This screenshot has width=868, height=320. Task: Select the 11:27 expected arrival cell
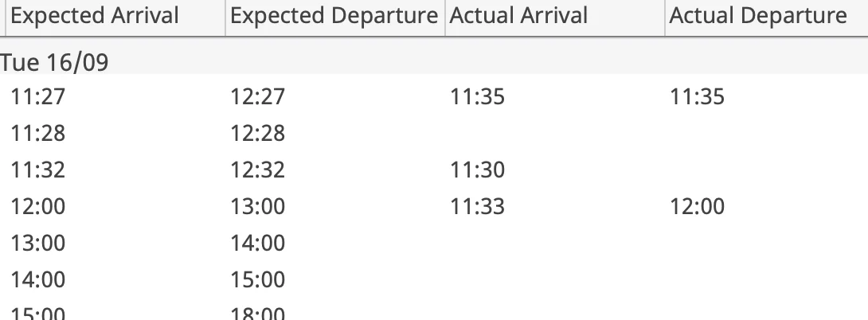(38, 97)
